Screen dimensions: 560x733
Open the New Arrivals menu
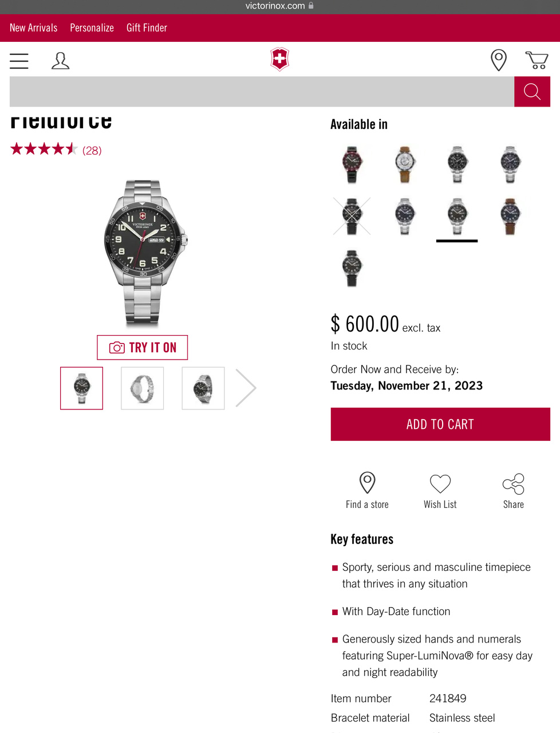34,27
